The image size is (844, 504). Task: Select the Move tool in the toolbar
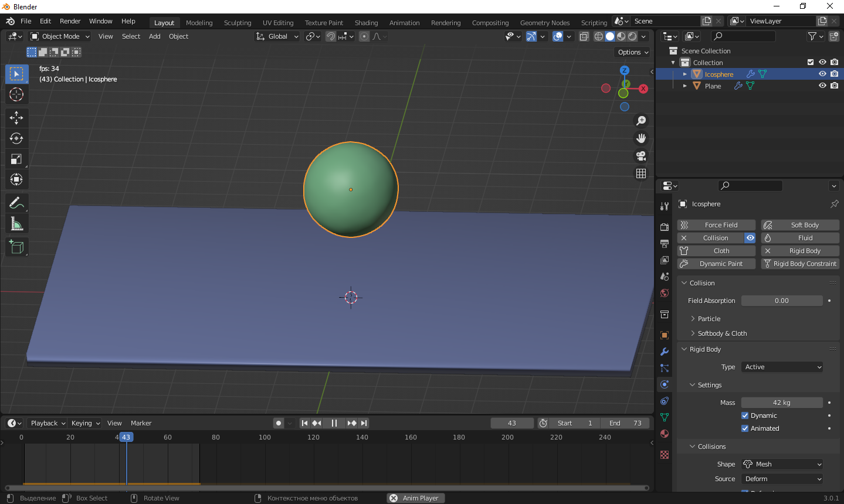(16, 118)
